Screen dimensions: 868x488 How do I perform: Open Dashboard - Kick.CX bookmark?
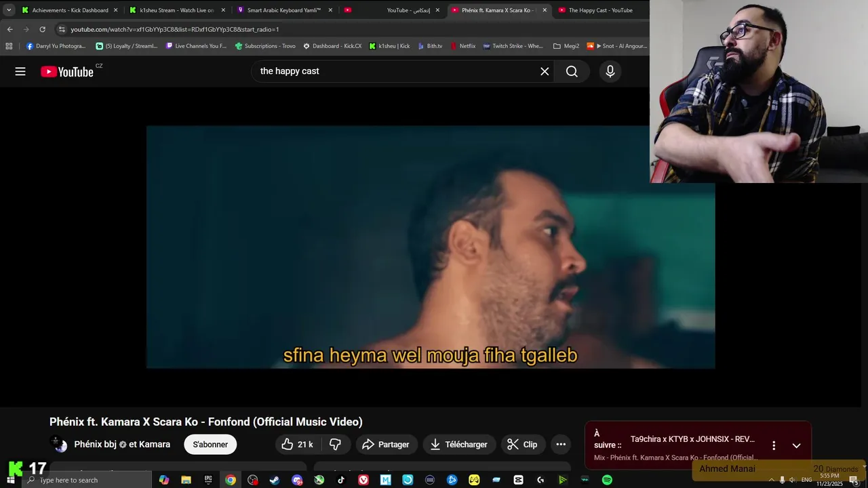[332, 46]
